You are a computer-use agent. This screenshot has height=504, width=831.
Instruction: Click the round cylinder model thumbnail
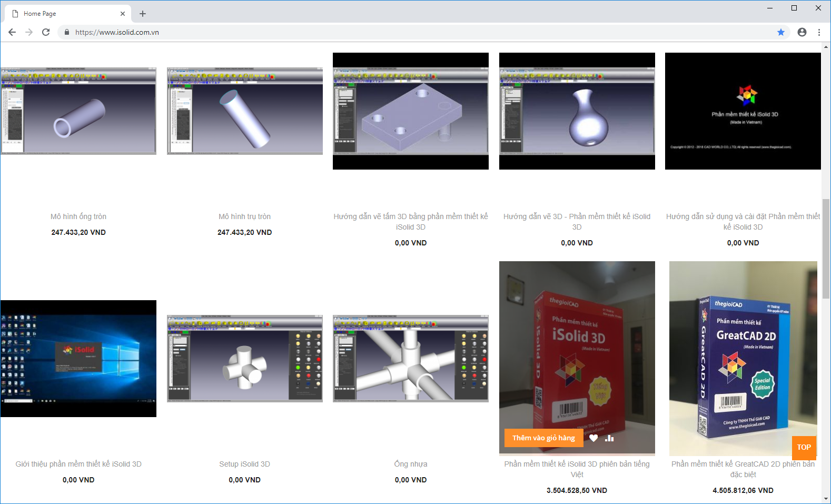pyautogui.click(x=245, y=111)
